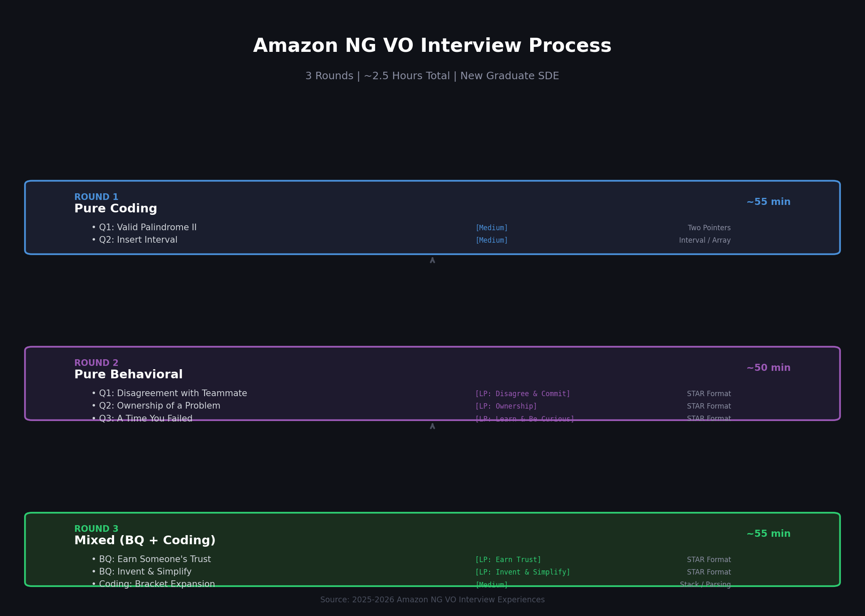Screen dimensions: 865x616
Task: Click 'STAR Format' beside BQ: Invent & Simplify
Action: coord(709,572)
